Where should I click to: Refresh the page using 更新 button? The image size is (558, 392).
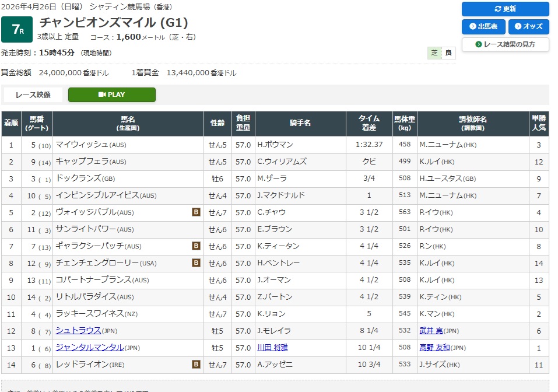[505, 9]
